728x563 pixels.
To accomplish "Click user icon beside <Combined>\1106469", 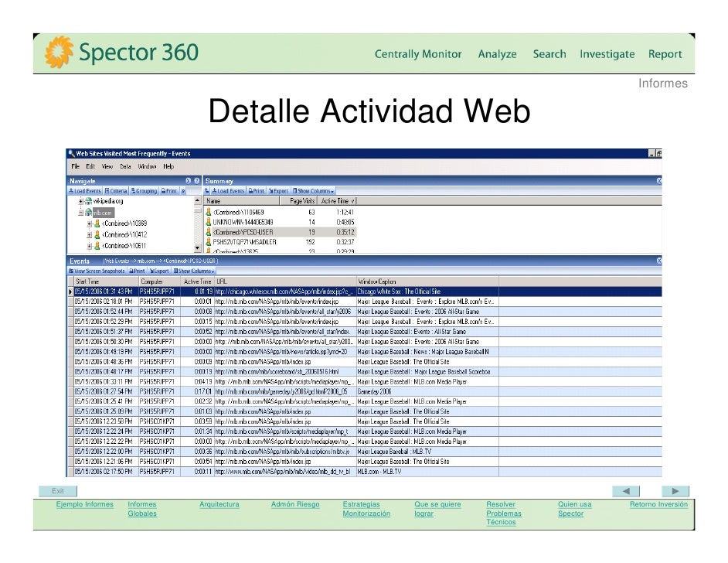I will [209, 212].
